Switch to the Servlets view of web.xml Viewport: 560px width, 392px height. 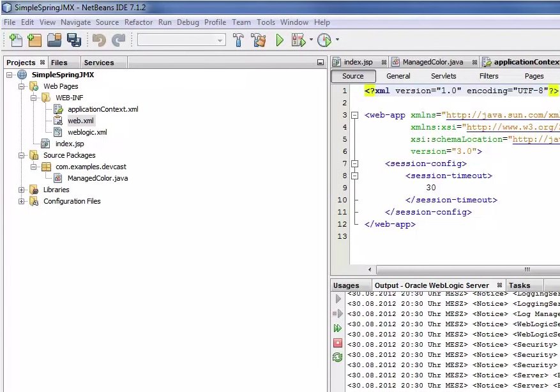[444, 76]
